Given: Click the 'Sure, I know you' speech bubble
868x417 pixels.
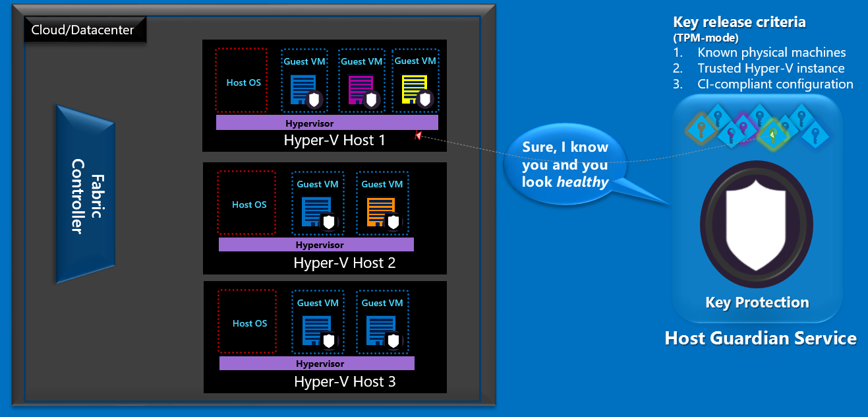Looking at the screenshot, I should pos(565,164).
